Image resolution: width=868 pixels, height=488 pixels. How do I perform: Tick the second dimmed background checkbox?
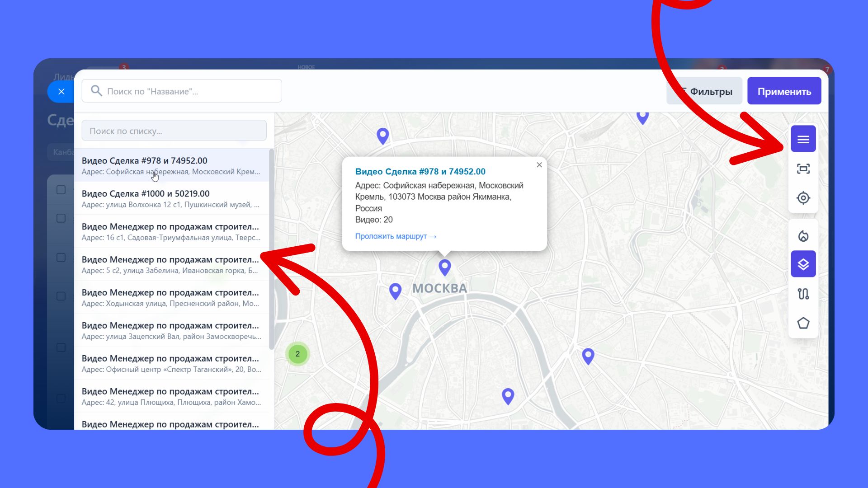[61, 218]
